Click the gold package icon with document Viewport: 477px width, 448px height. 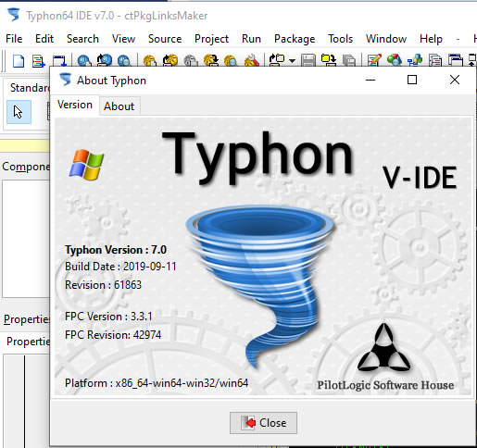click(x=150, y=60)
